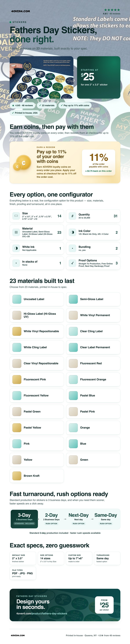Select the Next-Day rush option

click(x=79, y=519)
